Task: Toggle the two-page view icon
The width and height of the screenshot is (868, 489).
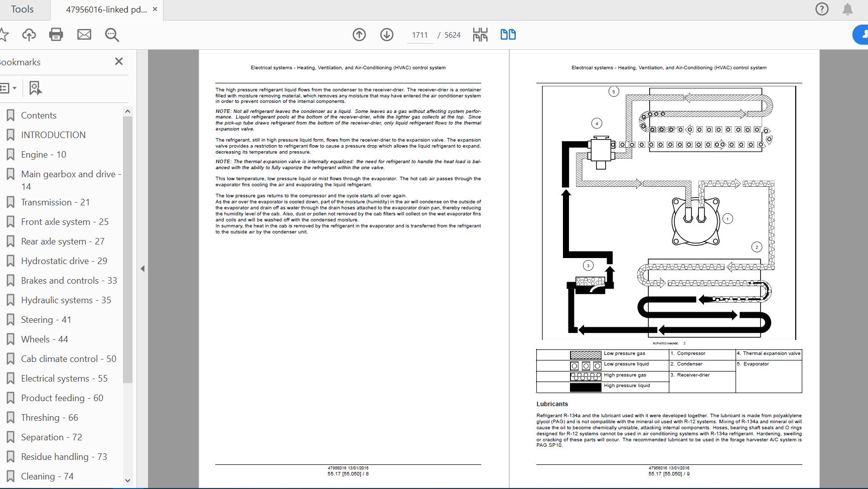Action: [508, 35]
